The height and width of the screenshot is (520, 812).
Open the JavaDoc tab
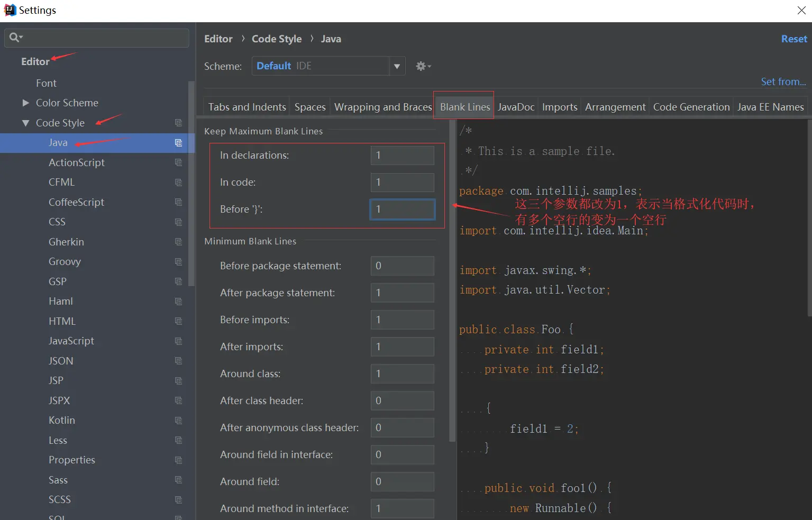point(516,107)
